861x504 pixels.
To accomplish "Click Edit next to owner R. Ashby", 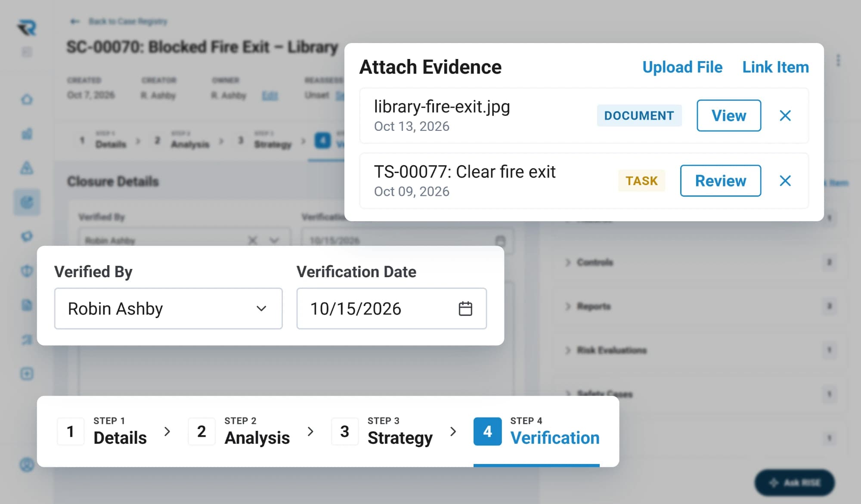I will pyautogui.click(x=270, y=96).
